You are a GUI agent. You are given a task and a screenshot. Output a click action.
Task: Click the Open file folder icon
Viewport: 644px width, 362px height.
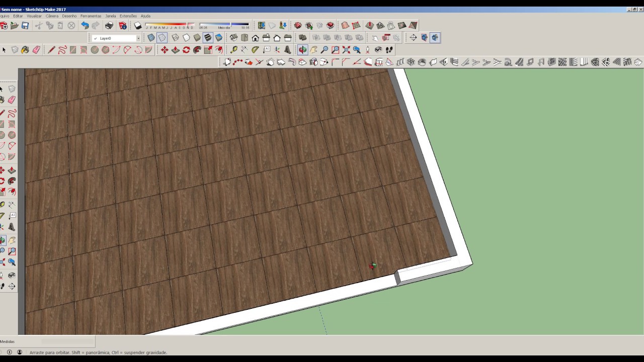click(x=15, y=26)
